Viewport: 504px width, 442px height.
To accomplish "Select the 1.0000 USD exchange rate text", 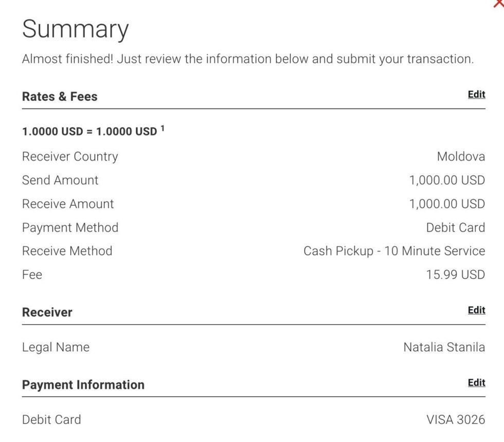I will [x=89, y=131].
